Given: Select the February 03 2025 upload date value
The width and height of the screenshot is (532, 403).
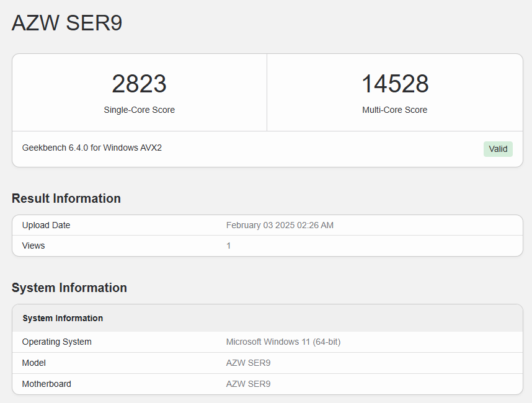Looking at the screenshot, I should click(280, 225).
